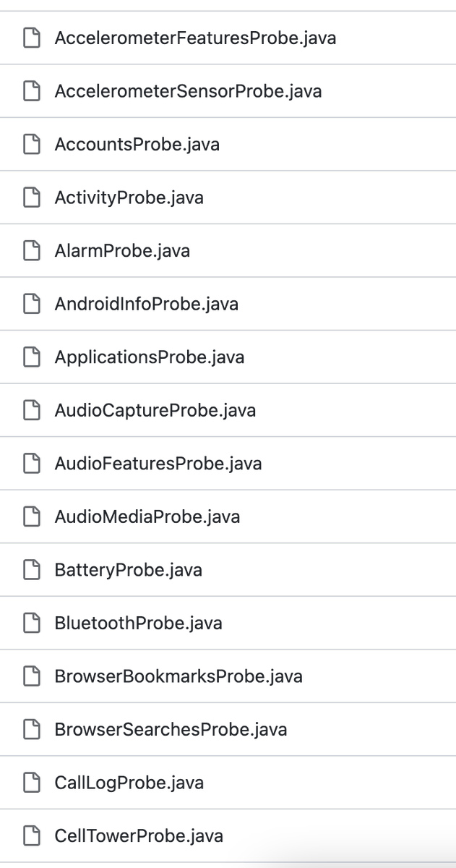Open AudioCaptureProbe.java file
The height and width of the screenshot is (868, 456).
coord(155,410)
